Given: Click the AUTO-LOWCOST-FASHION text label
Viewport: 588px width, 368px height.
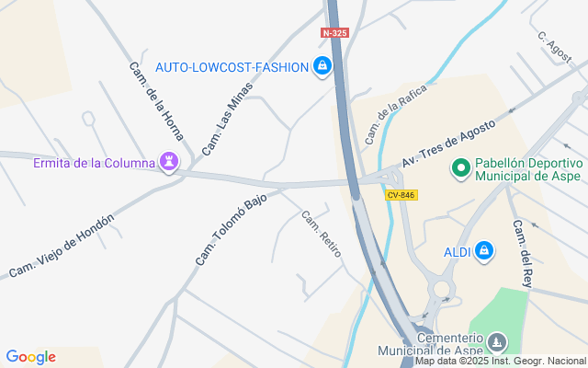Looking at the screenshot, I should (232, 67).
